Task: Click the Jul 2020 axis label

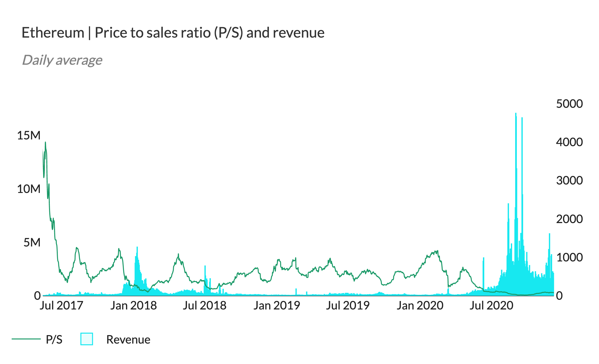Action: [491, 305]
